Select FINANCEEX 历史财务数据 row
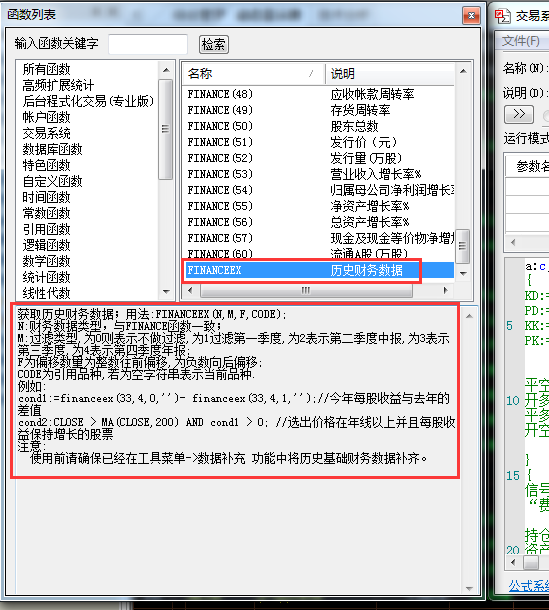549x610 pixels. [x=318, y=270]
